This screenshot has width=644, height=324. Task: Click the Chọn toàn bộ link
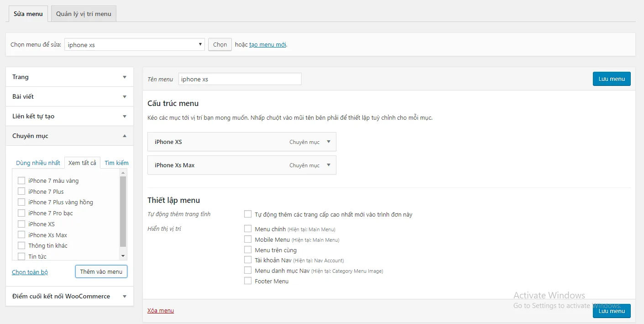tap(30, 272)
